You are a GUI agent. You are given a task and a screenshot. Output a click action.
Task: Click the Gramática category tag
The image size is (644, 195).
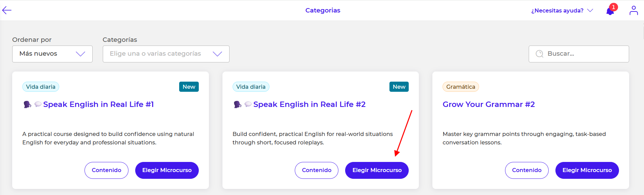pyautogui.click(x=460, y=87)
